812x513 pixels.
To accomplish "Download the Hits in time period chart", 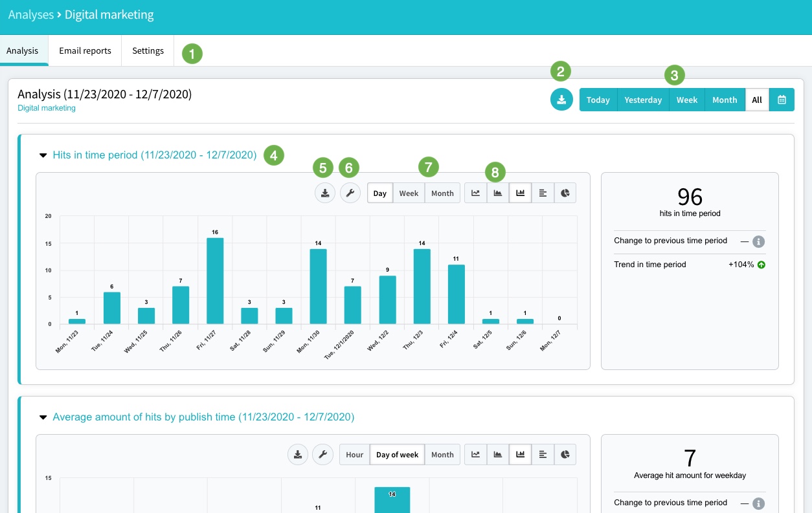I will coord(324,193).
